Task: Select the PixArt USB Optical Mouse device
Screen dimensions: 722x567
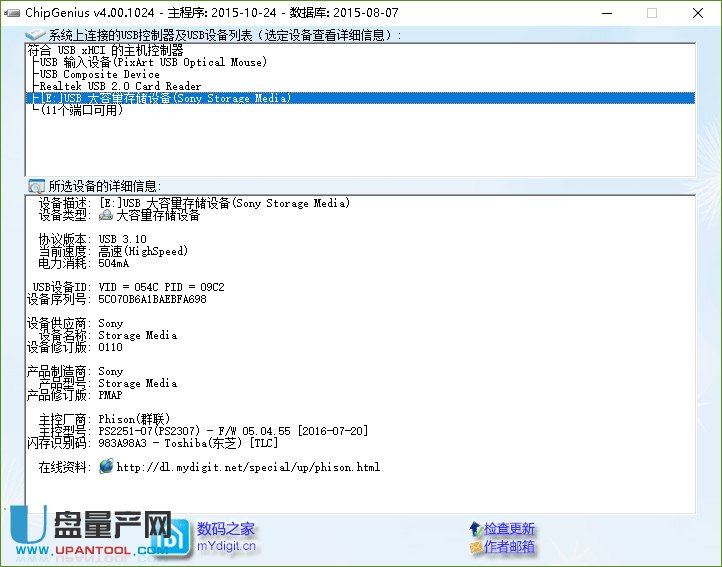Action: tap(153, 62)
